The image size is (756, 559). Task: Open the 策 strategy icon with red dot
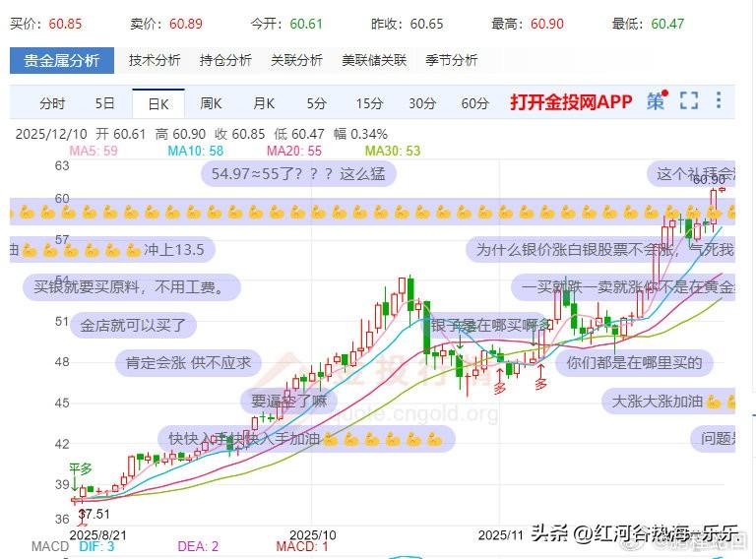(x=657, y=100)
